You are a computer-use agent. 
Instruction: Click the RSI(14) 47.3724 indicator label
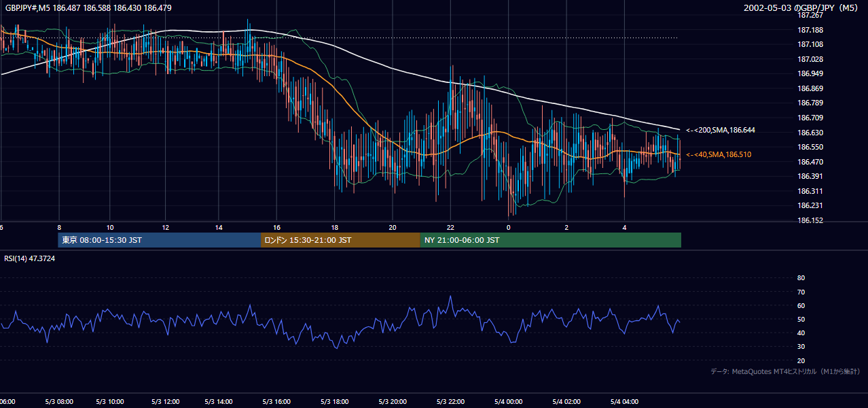pos(29,259)
